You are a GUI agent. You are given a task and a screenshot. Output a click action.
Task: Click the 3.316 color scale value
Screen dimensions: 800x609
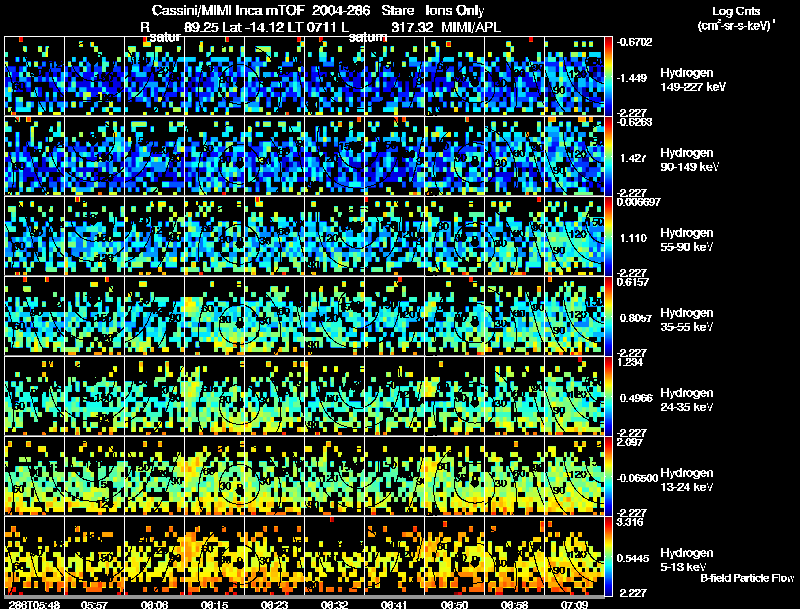click(x=630, y=522)
